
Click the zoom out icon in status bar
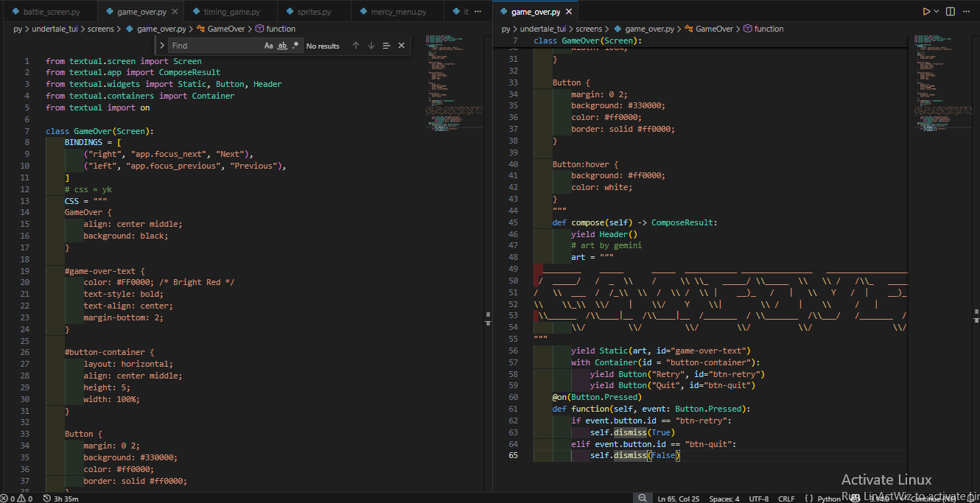coord(643,499)
